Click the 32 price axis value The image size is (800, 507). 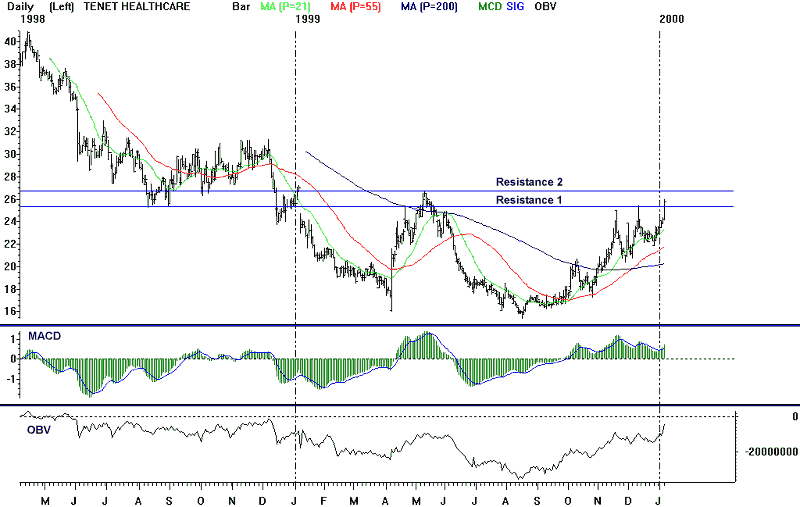tap(10, 132)
